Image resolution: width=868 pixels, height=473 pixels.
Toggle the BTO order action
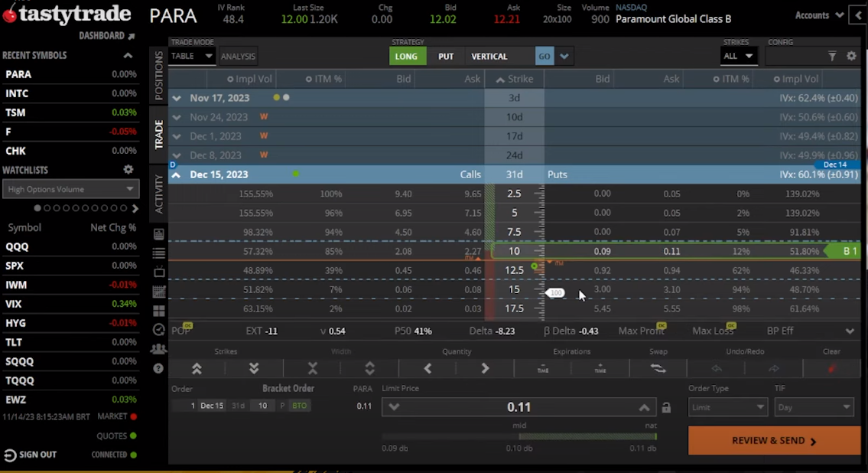click(x=299, y=406)
